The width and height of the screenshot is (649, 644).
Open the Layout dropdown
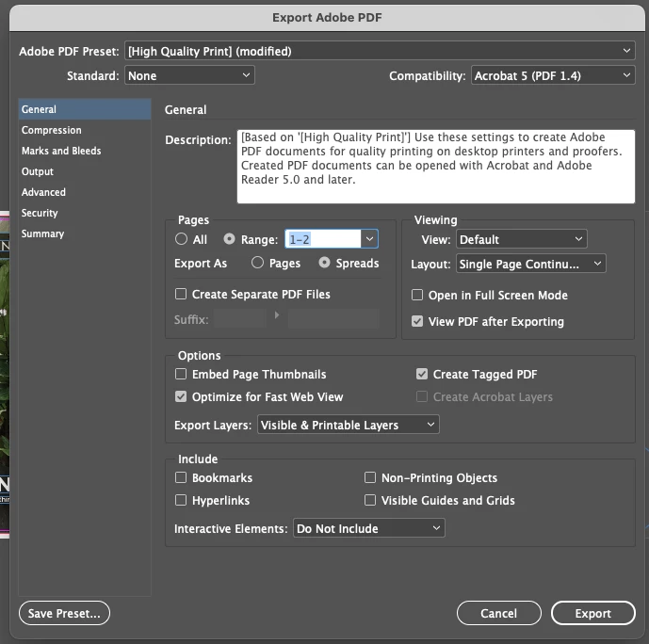pos(530,264)
